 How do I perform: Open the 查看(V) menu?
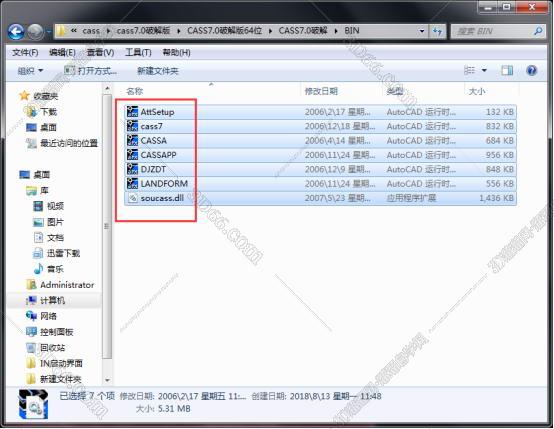pos(100,53)
